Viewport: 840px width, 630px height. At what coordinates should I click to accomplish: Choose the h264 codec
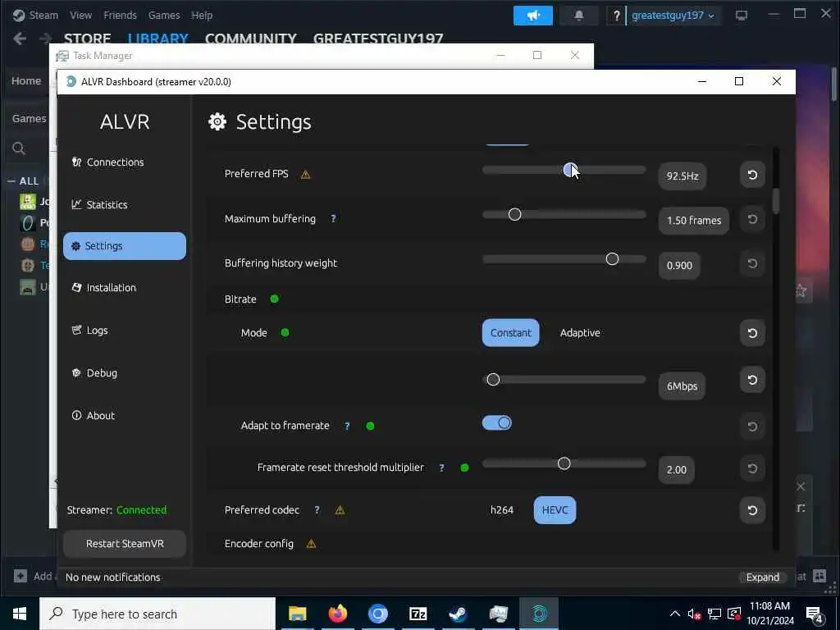coord(502,510)
